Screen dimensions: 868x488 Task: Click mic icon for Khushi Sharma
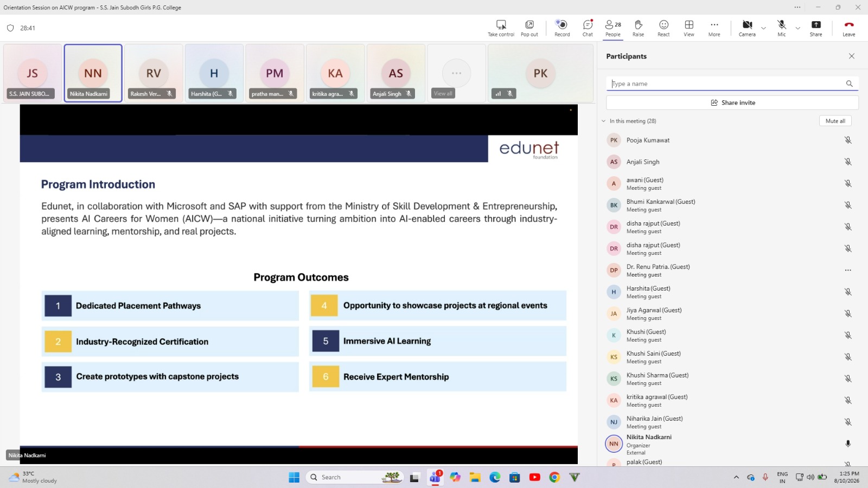coord(848,378)
